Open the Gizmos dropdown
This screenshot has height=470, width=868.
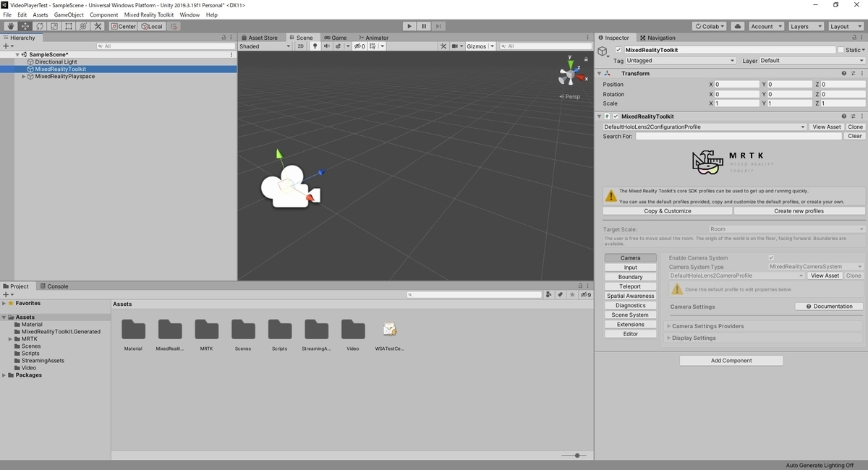coord(480,46)
